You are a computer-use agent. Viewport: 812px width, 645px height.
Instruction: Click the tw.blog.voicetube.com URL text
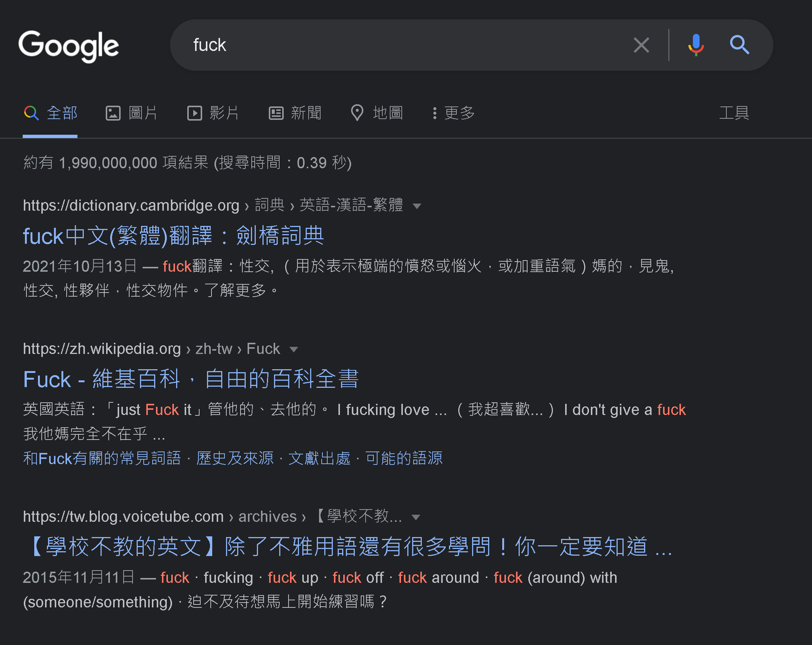(x=124, y=517)
